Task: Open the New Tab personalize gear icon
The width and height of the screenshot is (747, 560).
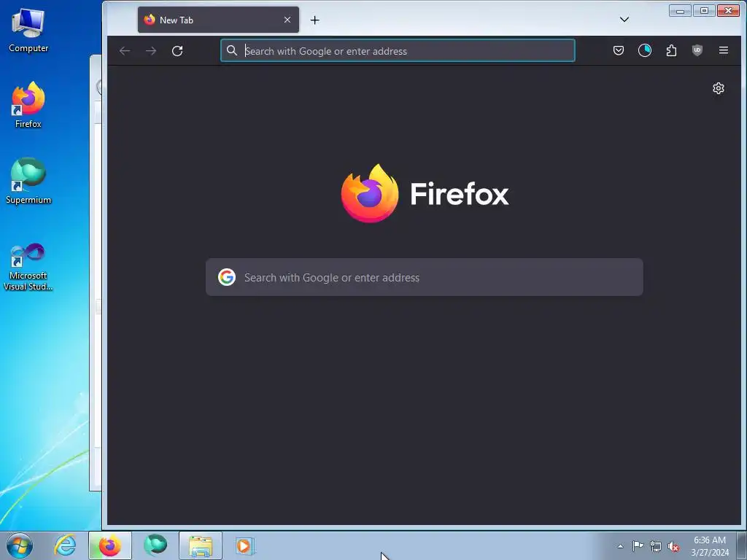Action: (719, 88)
